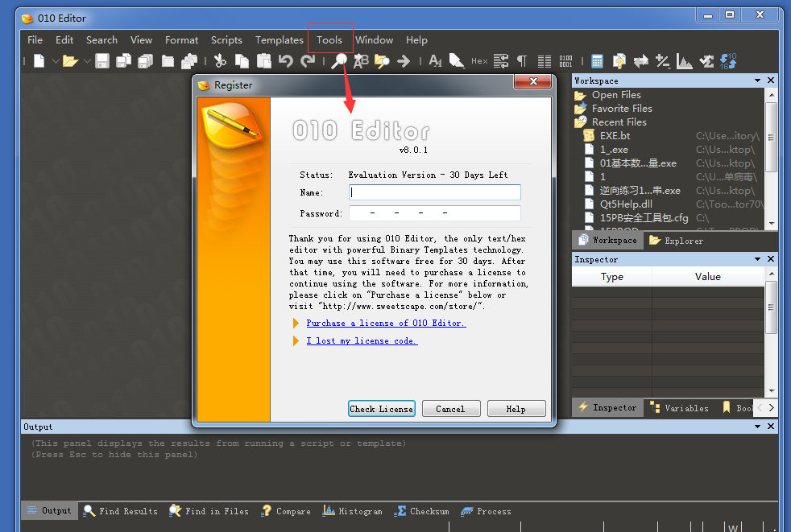Click the Copy toolbar icon

point(242,61)
